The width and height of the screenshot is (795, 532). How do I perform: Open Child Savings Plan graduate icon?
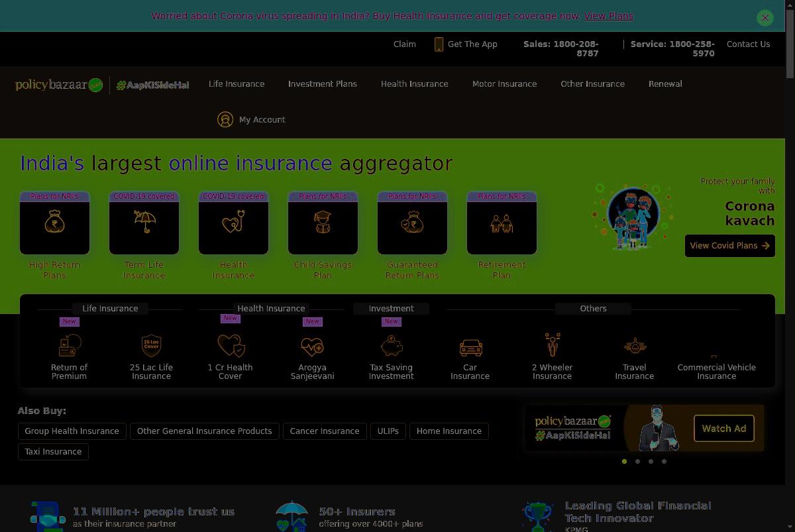323,223
